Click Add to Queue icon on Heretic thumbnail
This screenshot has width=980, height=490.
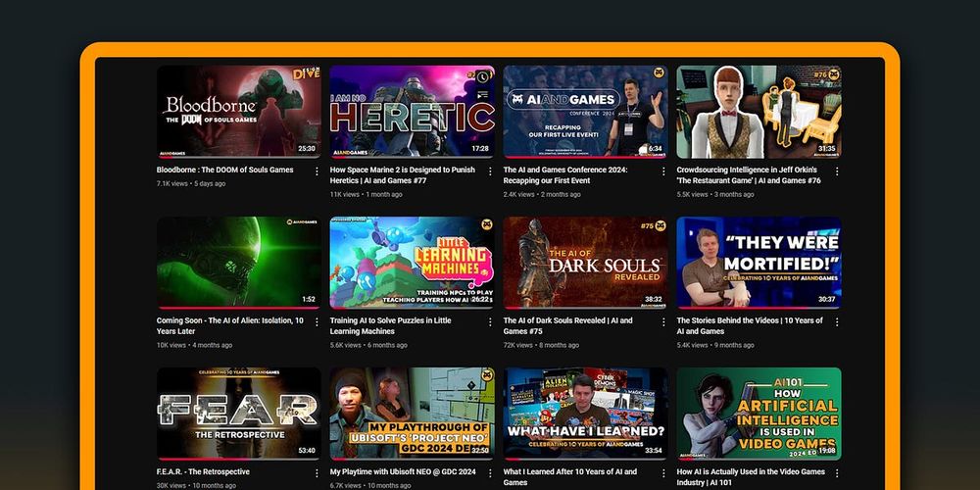[482, 95]
